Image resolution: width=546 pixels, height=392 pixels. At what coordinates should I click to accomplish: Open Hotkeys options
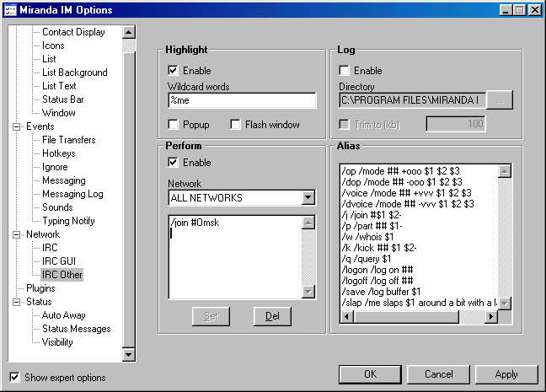[x=59, y=153]
